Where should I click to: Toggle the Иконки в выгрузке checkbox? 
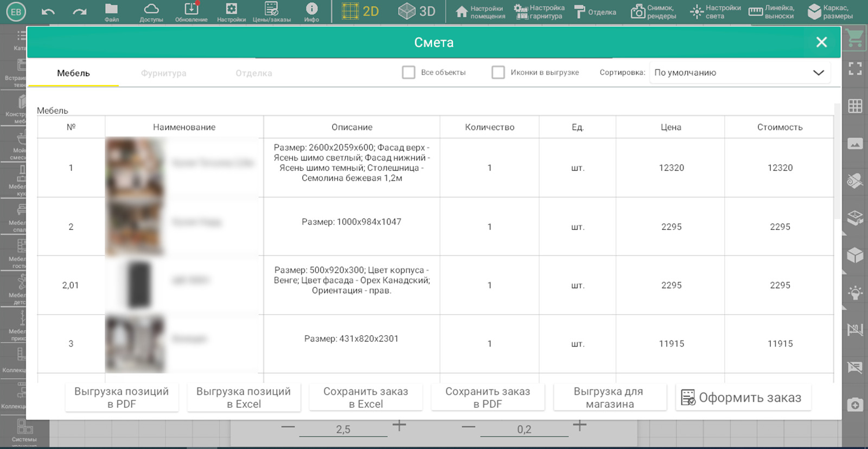pos(498,72)
